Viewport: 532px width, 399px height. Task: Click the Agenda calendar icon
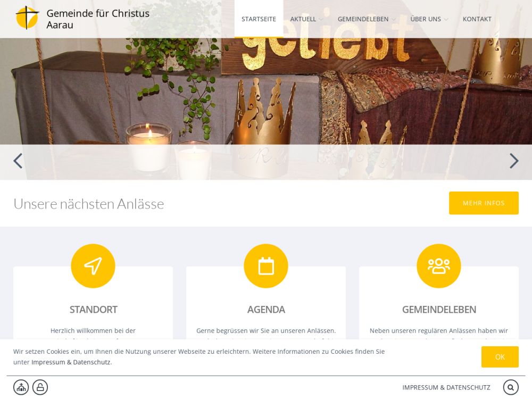pos(266,265)
